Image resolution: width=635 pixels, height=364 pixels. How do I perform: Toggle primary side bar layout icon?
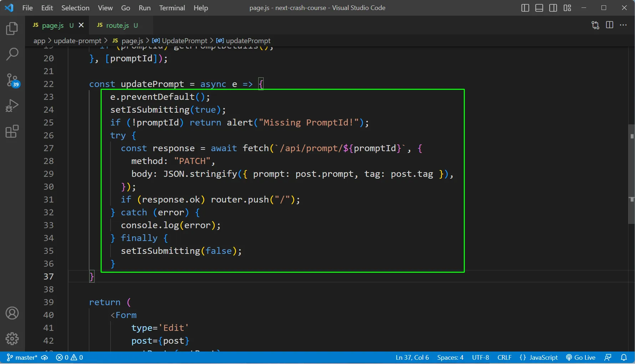click(525, 8)
